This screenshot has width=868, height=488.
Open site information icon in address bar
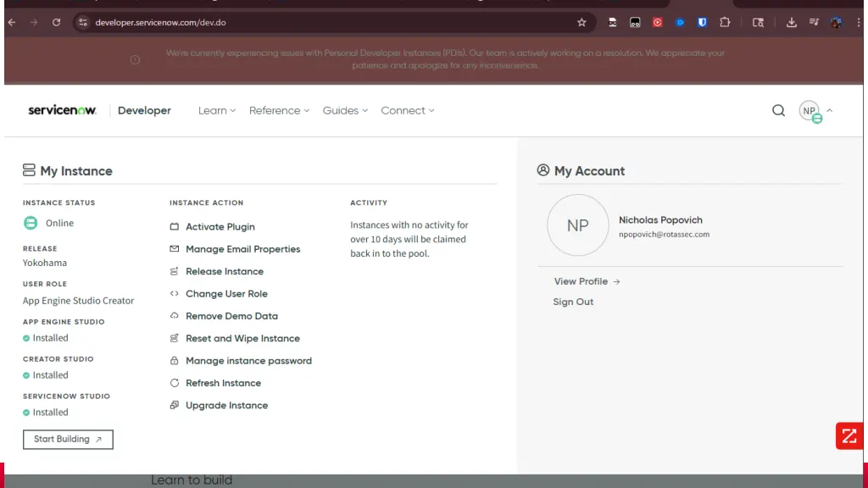point(83,23)
